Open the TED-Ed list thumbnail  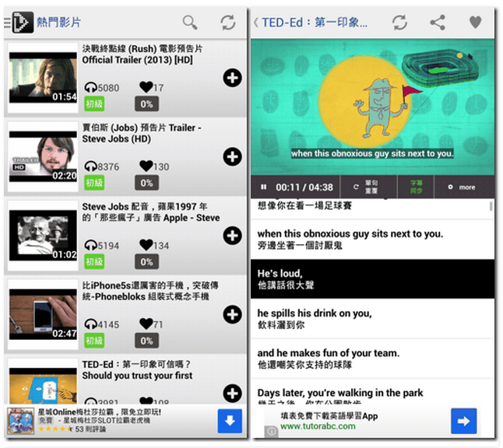tap(43, 381)
